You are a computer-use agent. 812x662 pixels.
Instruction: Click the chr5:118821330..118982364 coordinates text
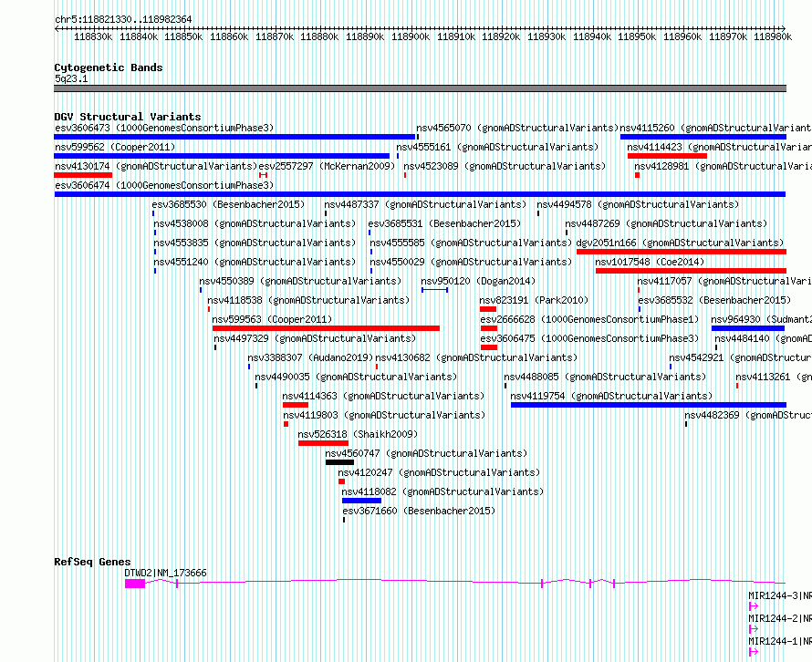[123, 20]
